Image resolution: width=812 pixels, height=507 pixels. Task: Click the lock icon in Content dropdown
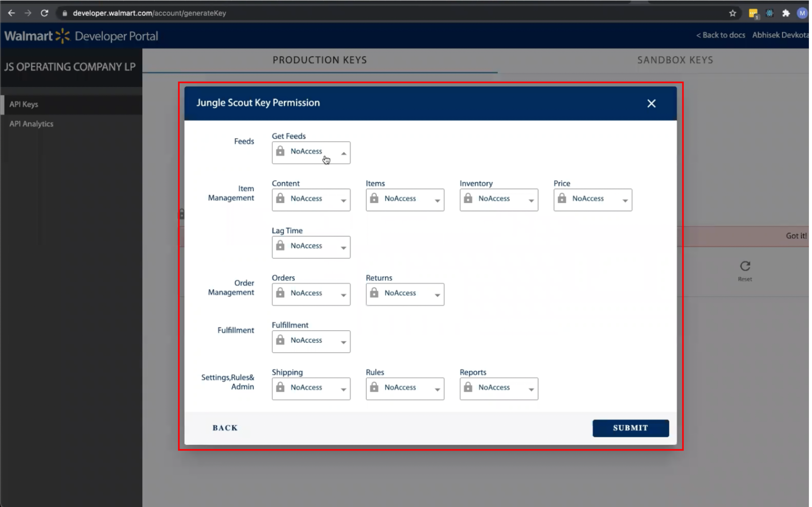tap(280, 198)
